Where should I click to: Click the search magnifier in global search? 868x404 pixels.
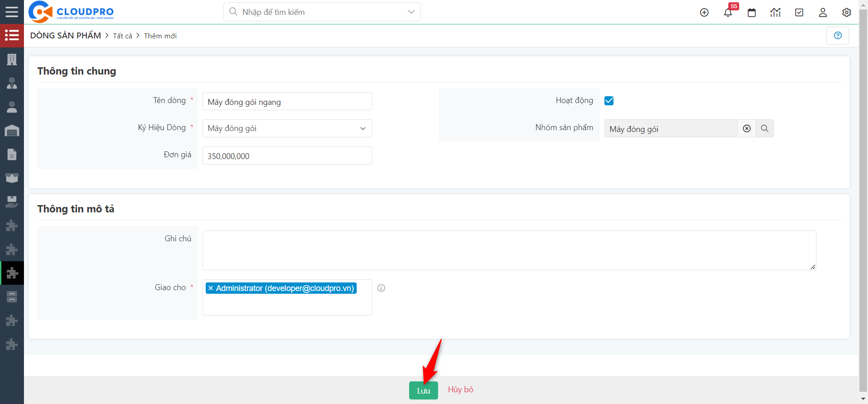tap(233, 12)
